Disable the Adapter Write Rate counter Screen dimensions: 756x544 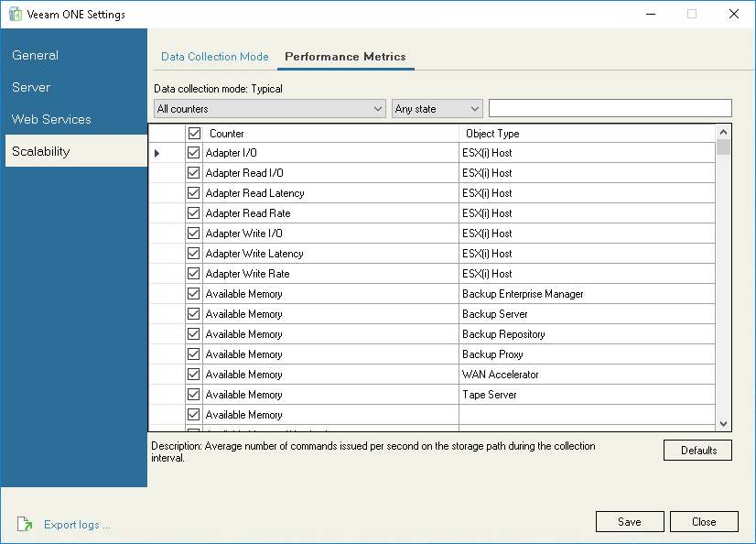click(x=193, y=274)
